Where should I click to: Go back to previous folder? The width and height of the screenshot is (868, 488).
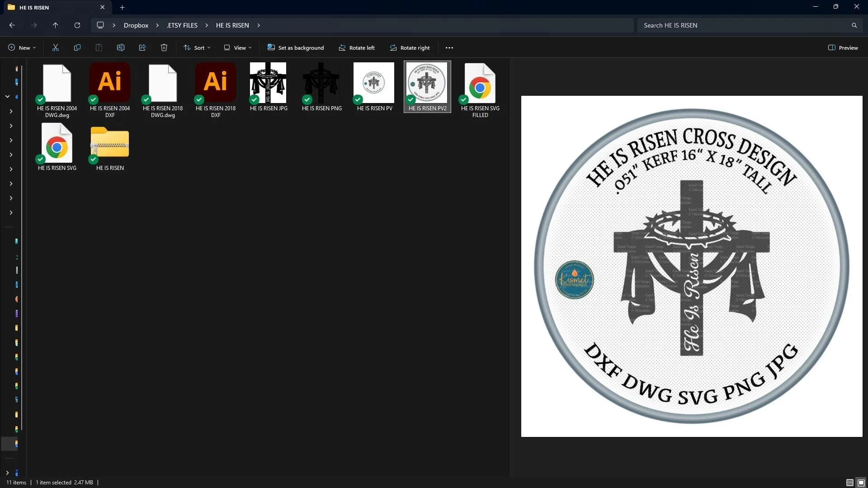(12, 25)
